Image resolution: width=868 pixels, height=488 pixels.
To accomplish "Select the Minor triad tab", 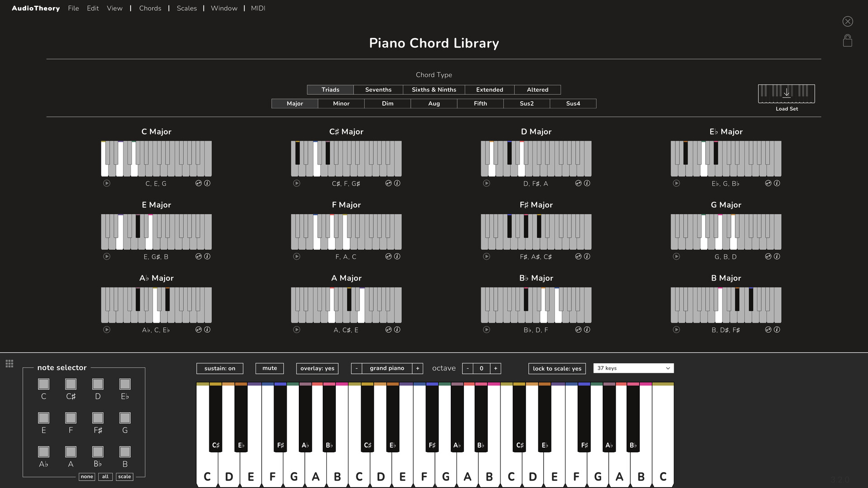I will (x=341, y=103).
